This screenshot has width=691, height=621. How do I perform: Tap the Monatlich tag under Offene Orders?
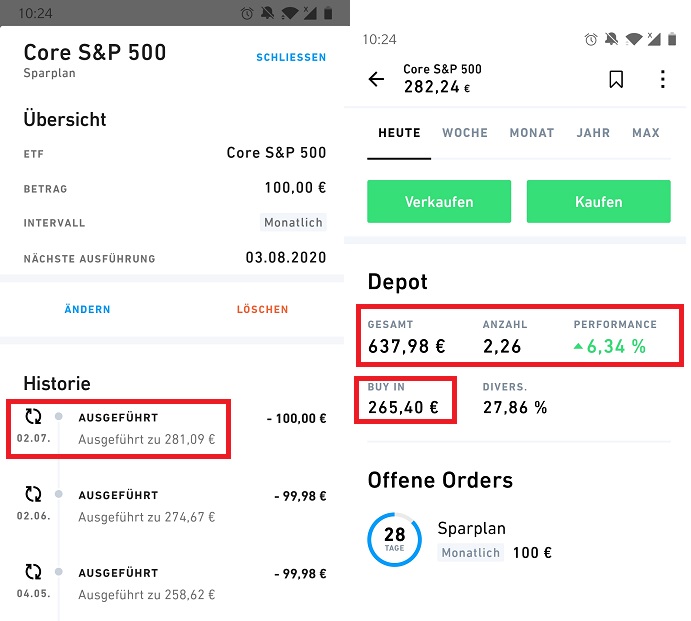[471, 553]
